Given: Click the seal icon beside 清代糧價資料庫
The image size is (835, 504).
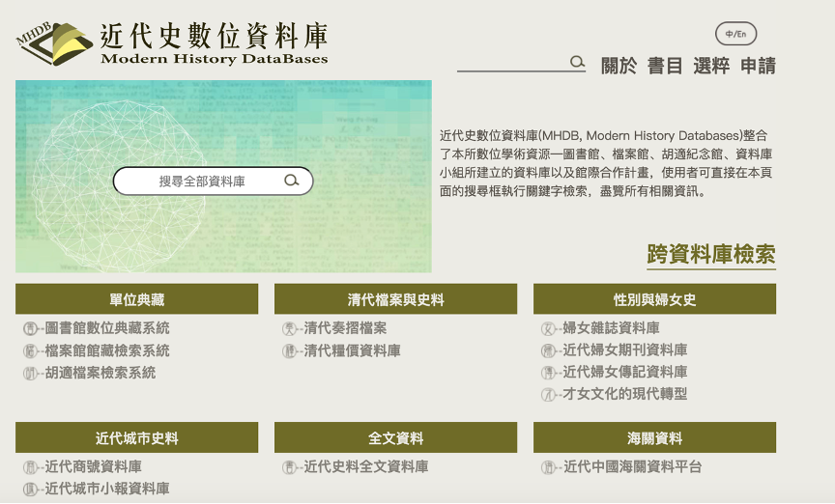Looking at the screenshot, I should pyautogui.click(x=289, y=350).
